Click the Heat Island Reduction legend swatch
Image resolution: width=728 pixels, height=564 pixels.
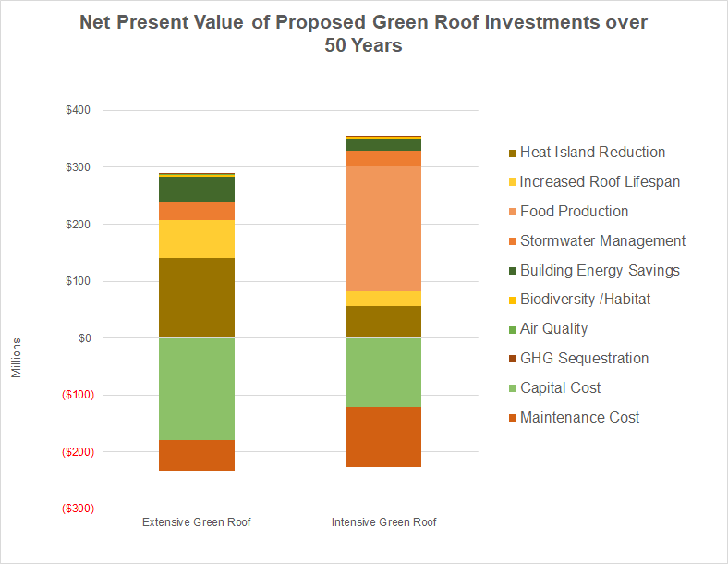[x=513, y=153]
